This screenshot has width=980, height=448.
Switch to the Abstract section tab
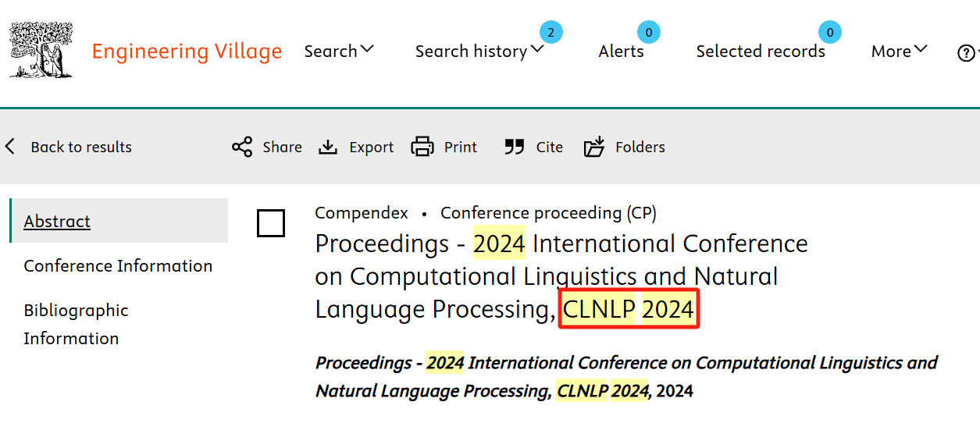57,222
